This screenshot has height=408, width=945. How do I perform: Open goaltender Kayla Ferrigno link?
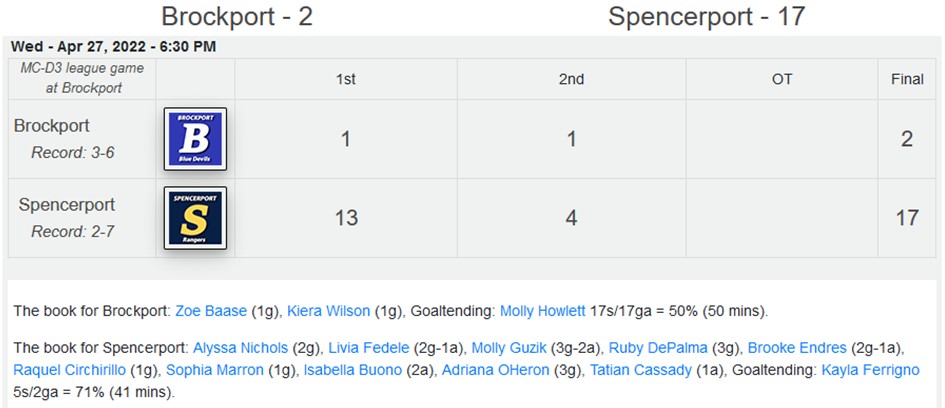(x=870, y=370)
